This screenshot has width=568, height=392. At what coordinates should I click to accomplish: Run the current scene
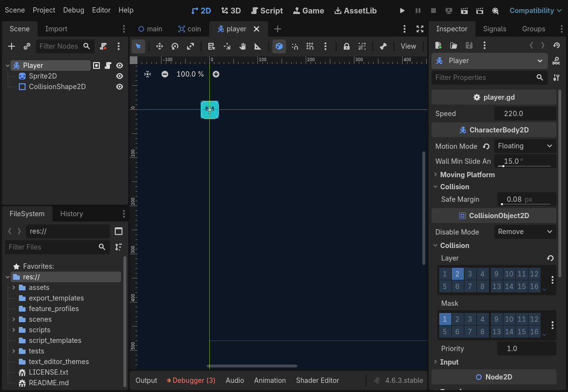464,11
